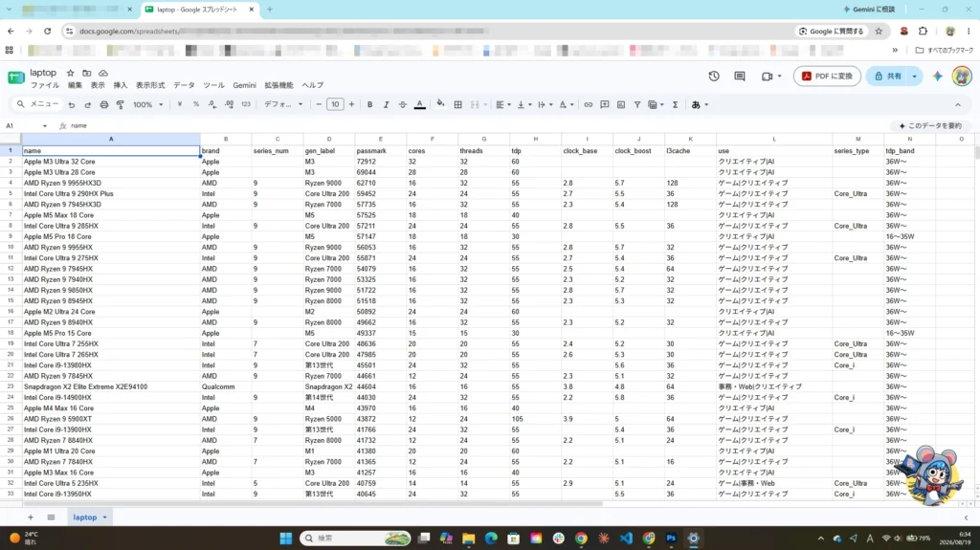Activate the paint format tool
Screen dimensions: 980x550
tap(120, 105)
